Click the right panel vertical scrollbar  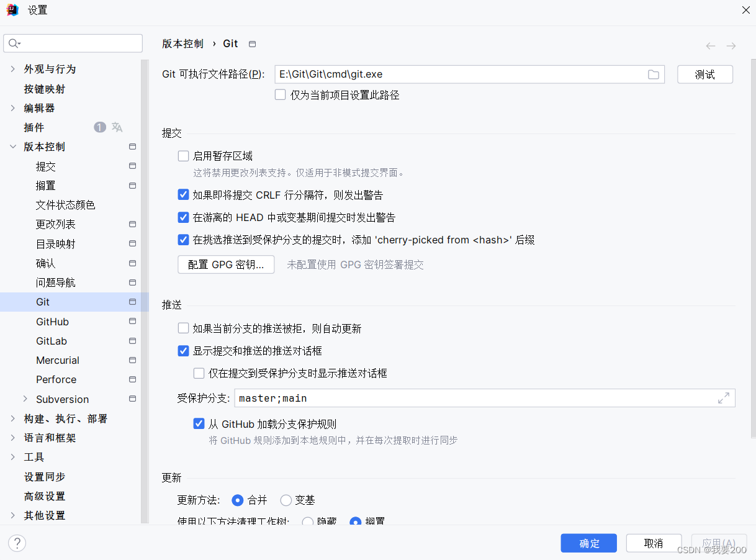pyautogui.click(x=753, y=248)
